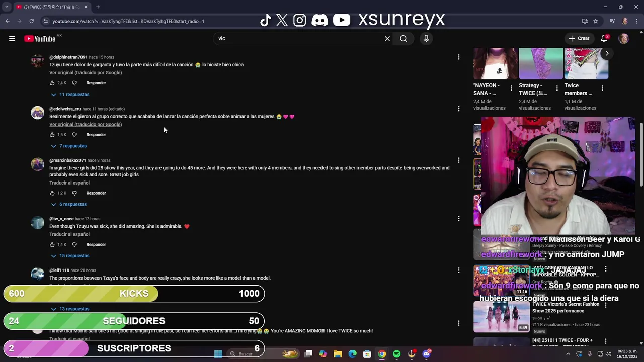Viewport: 644px width, 362px height.
Task: Open YouTube notifications bell
Action: tap(605, 38)
